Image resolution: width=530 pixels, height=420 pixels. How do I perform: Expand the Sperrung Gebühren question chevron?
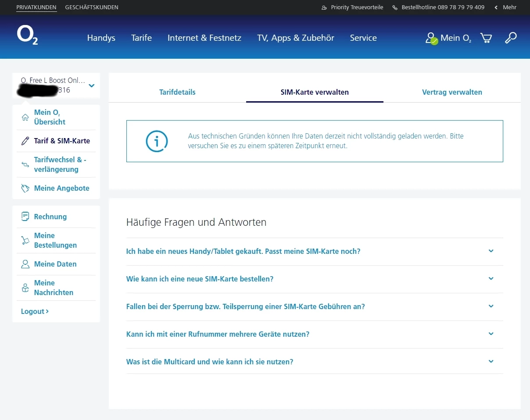(491, 306)
